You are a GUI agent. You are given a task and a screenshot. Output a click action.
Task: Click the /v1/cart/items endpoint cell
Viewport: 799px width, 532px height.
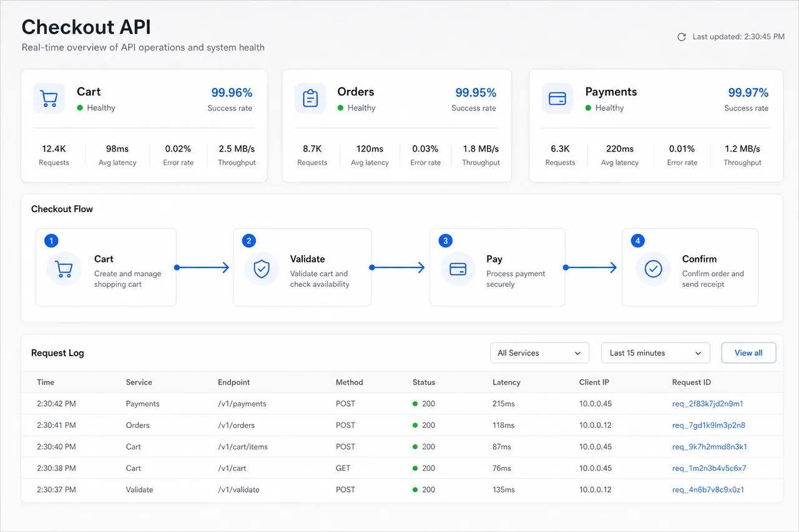pyautogui.click(x=243, y=447)
